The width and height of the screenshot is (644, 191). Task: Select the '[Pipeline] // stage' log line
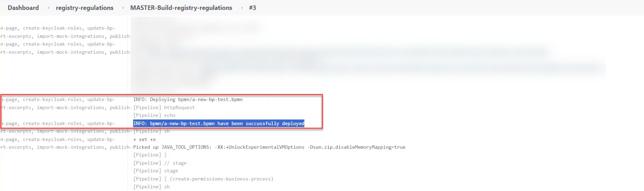click(160, 163)
